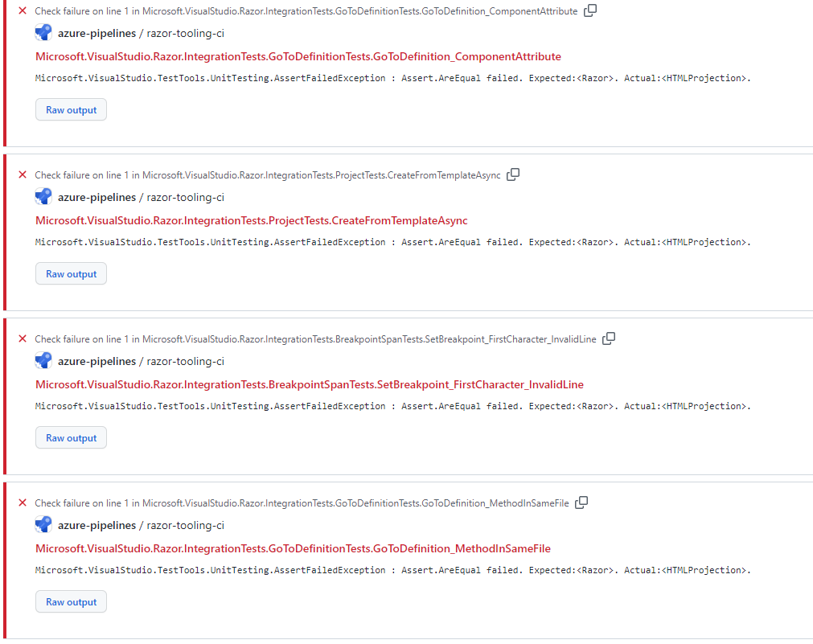Click AssertFailedException message under GoToDefinition_ComponentAttribute

click(x=393, y=78)
